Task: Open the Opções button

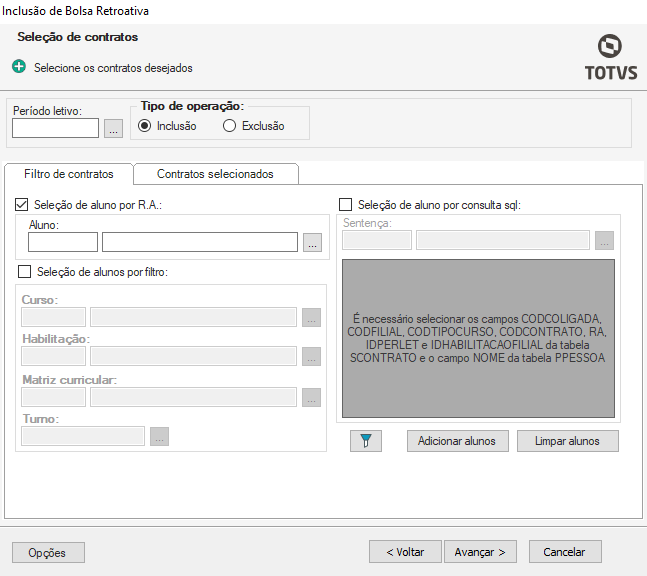Action: (x=48, y=552)
